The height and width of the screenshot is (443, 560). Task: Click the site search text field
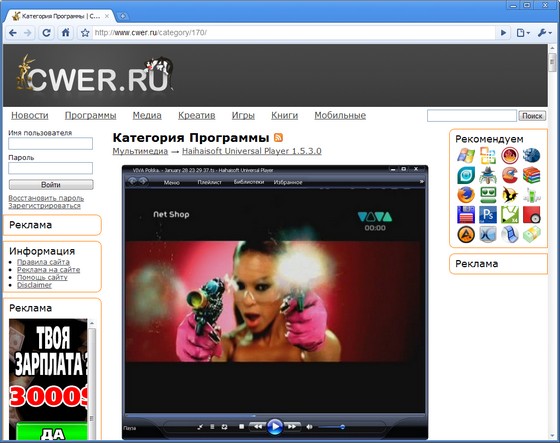tap(472, 116)
